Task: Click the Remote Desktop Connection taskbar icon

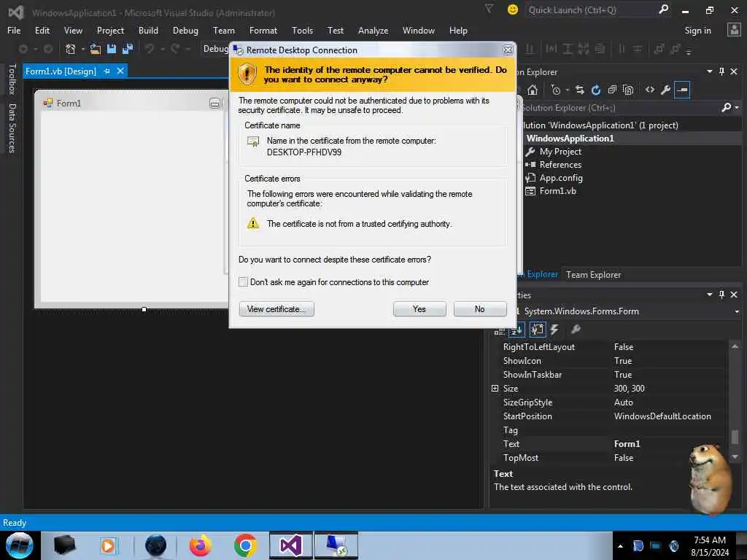Action: tap(336, 545)
